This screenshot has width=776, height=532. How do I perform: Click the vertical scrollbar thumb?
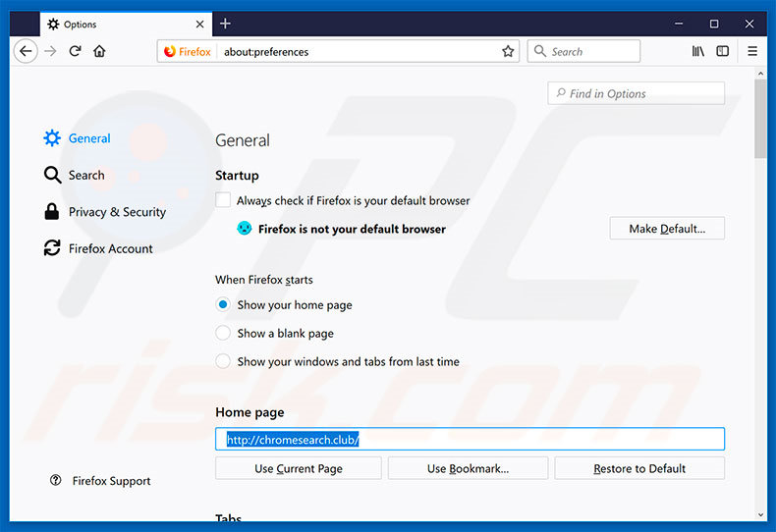click(760, 119)
